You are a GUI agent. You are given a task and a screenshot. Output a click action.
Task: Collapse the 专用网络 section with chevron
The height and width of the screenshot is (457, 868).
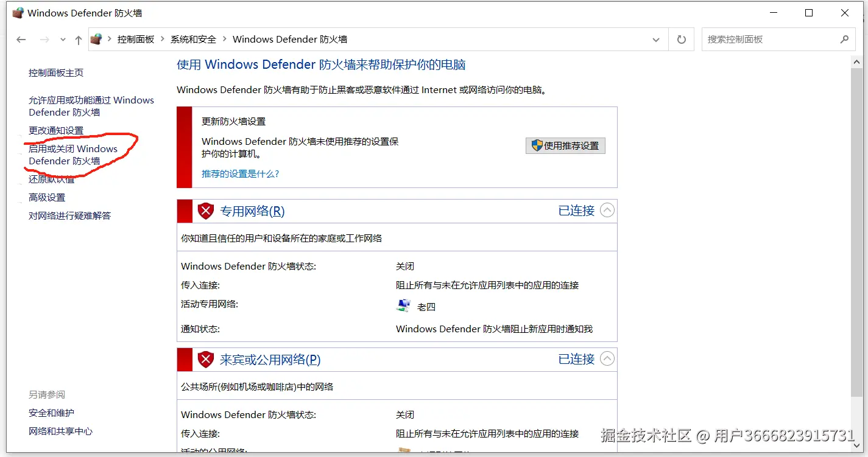click(607, 211)
